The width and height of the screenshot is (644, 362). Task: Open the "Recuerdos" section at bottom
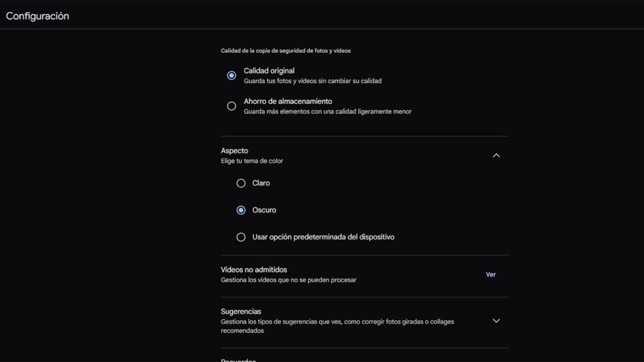point(239,359)
